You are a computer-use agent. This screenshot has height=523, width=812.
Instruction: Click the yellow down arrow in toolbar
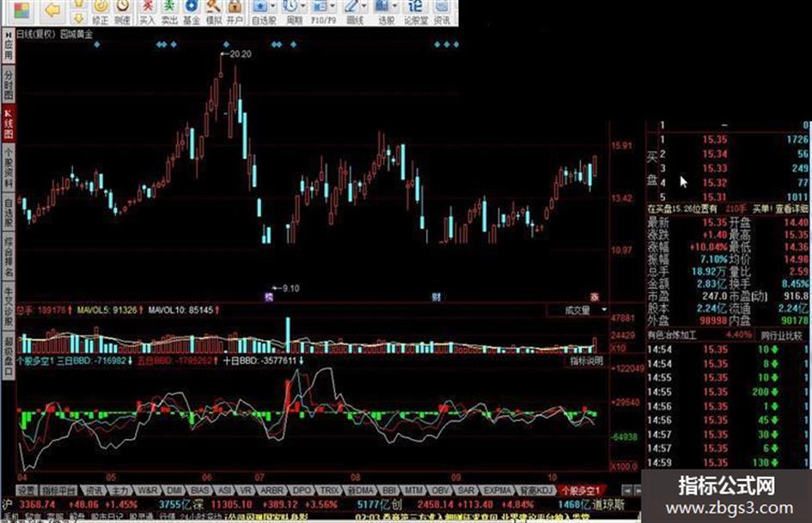tap(78, 19)
